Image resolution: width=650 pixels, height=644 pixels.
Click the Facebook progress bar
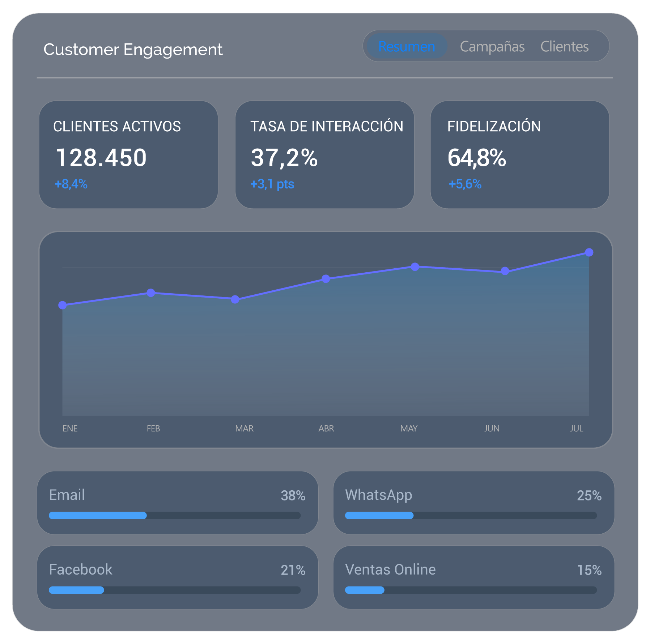[x=175, y=590]
